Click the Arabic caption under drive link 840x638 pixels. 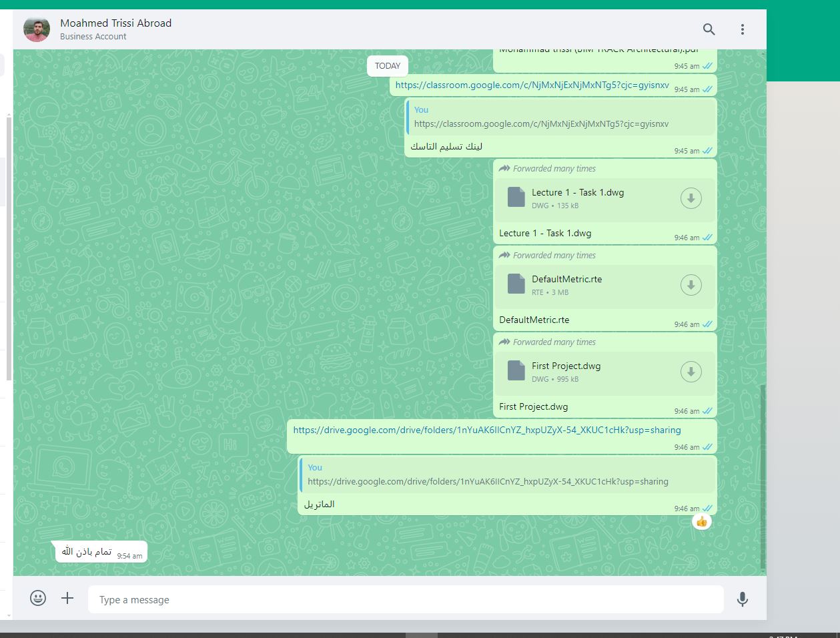pyautogui.click(x=319, y=504)
